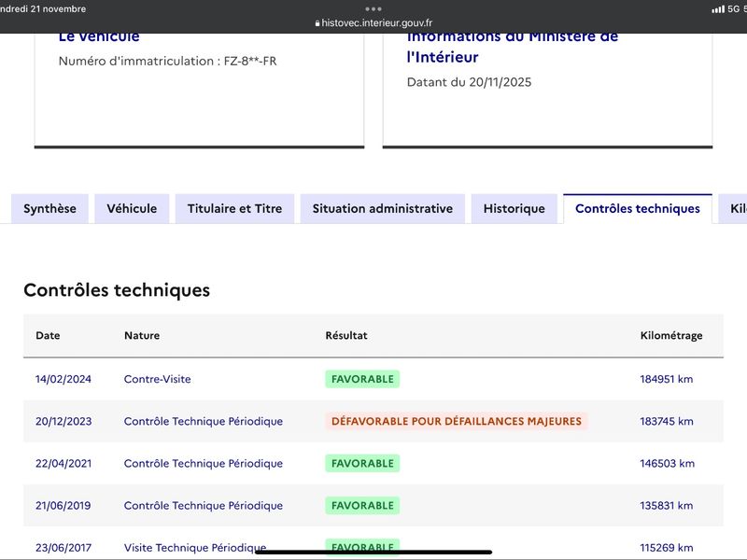747x560 pixels.
Task: Click the 21/06/2019 inspection date
Action: click(63, 505)
